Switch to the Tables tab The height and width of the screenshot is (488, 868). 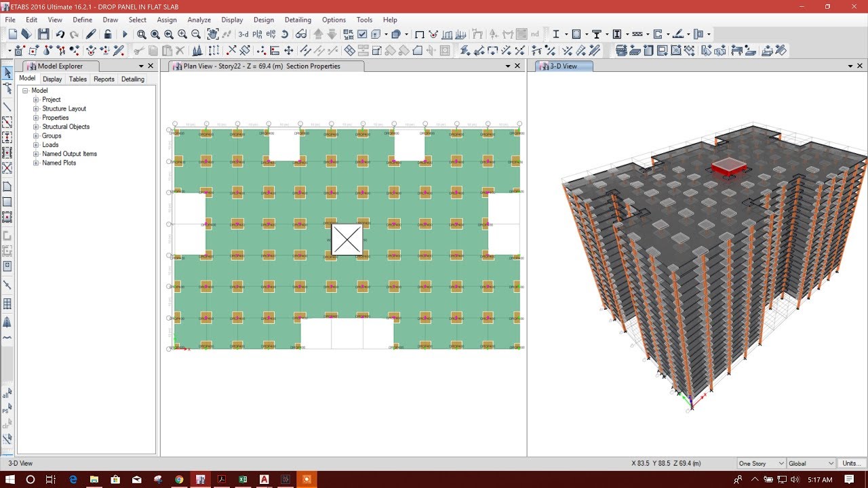pos(77,79)
